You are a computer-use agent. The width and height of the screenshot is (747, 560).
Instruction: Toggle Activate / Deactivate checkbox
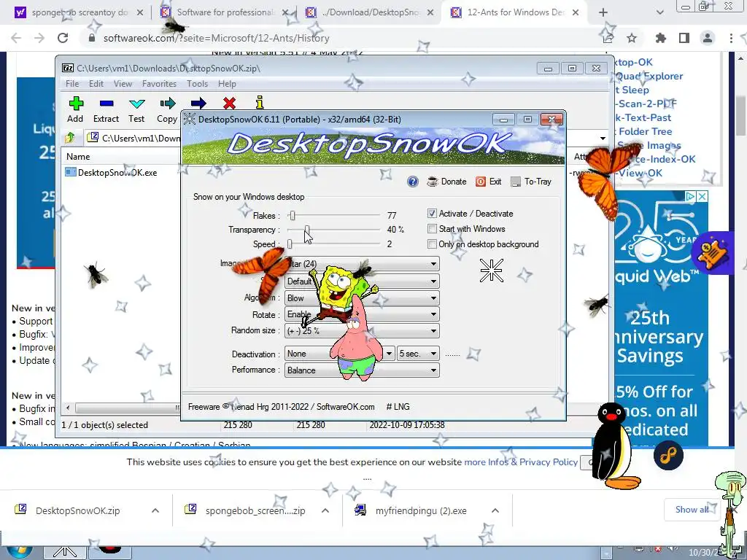432,214
